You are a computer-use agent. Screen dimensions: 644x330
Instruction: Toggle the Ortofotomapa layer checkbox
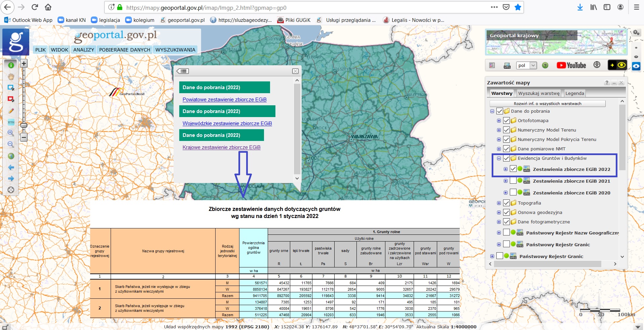tap(506, 120)
